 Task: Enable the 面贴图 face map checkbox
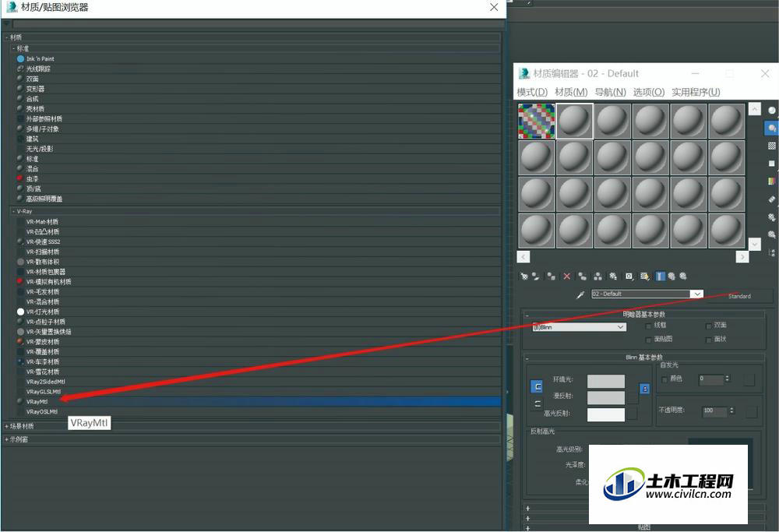[648, 340]
